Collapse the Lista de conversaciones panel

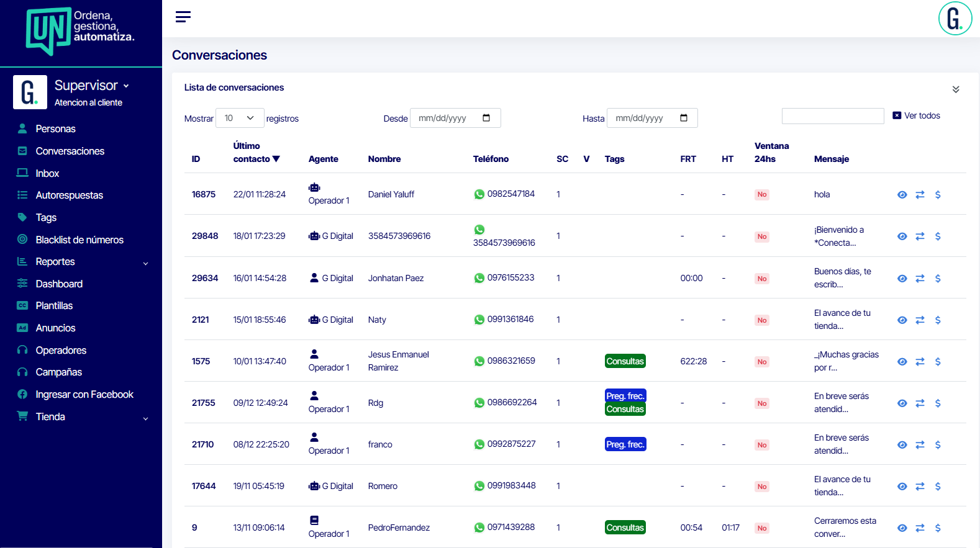tap(955, 89)
